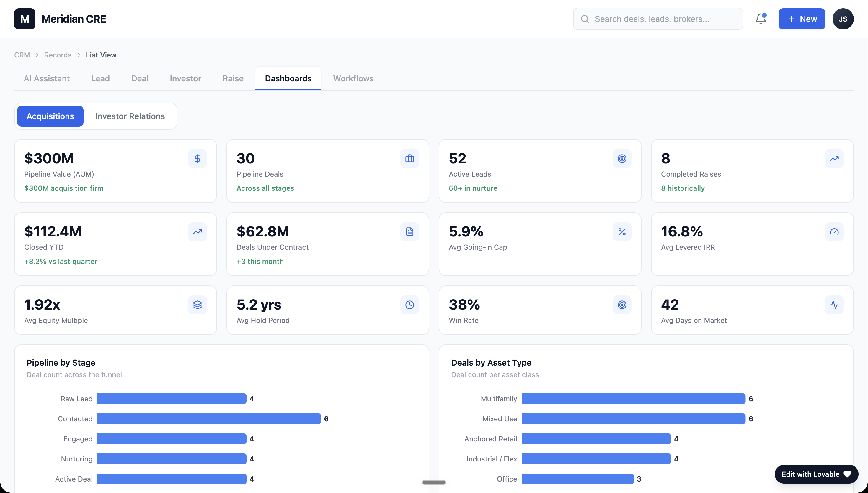Click the target icon on Active Leads card
Screen dimensions: 868x493
pyautogui.click(x=621, y=158)
